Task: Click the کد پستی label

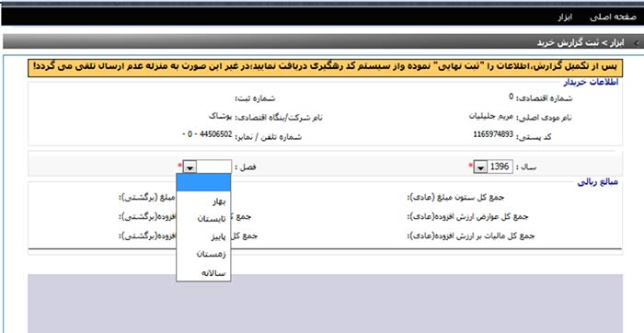Action: coord(534,137)
